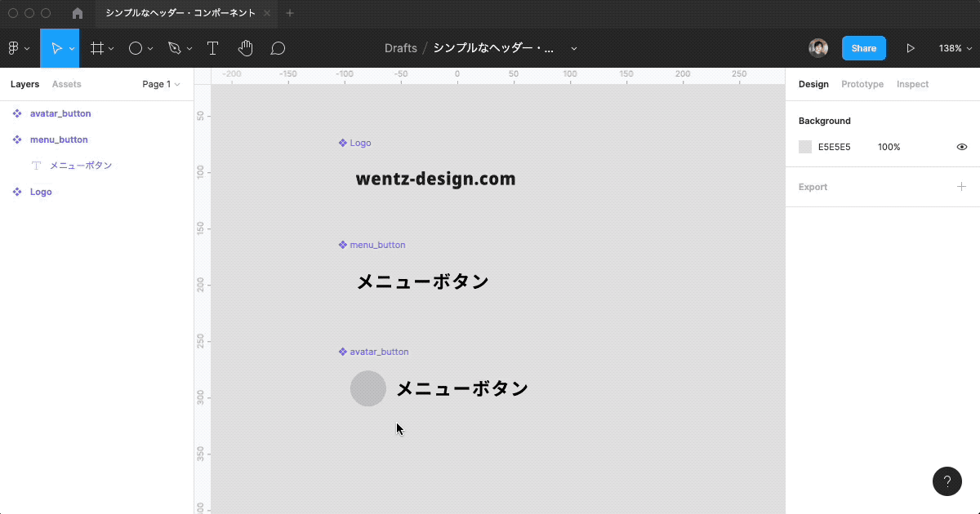The image size is (980, 514).
Task: Switch to the Prototype tab
Action: (862, 84)
